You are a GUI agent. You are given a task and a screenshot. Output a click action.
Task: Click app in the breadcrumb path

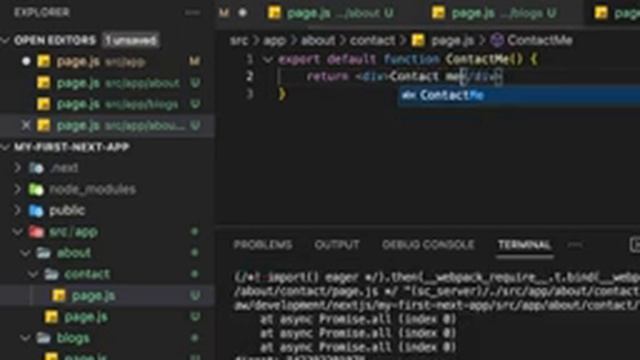coord(274,40)
